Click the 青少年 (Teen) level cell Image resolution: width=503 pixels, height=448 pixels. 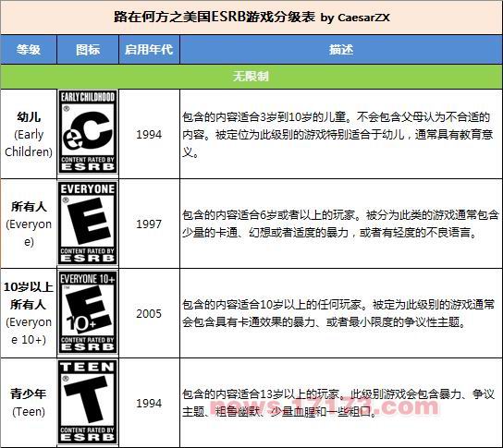click(29, 403)
